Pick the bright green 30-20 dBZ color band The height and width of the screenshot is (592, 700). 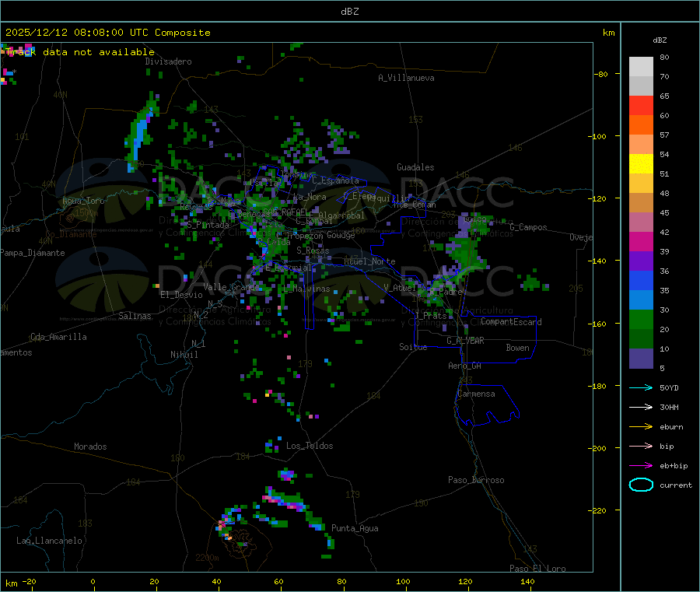pyautogui.click(x=641, y=319)
